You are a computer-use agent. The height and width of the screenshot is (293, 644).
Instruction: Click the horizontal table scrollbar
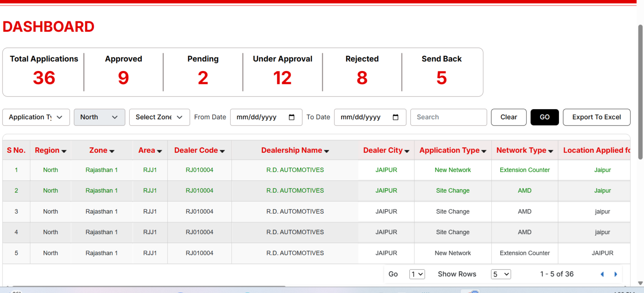(x=149, y=286)
